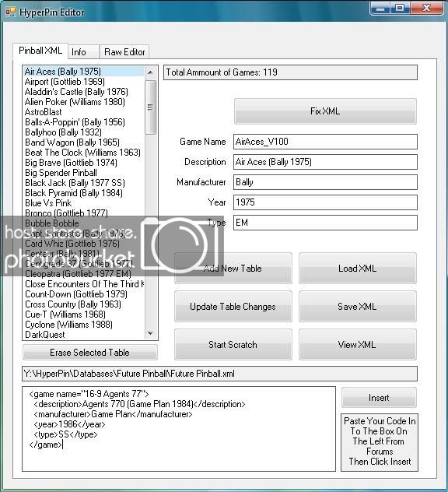Screen dimensions: 448x492
Task: Click the XML file path field
Action: [219, 374]
